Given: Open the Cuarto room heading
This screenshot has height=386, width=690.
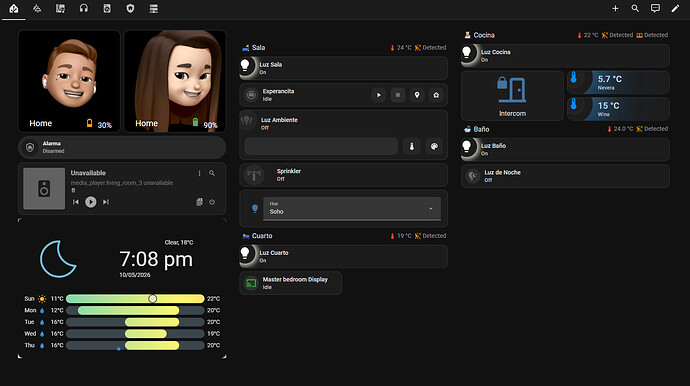Looking at the screenshot, I should tap(257, 236).
